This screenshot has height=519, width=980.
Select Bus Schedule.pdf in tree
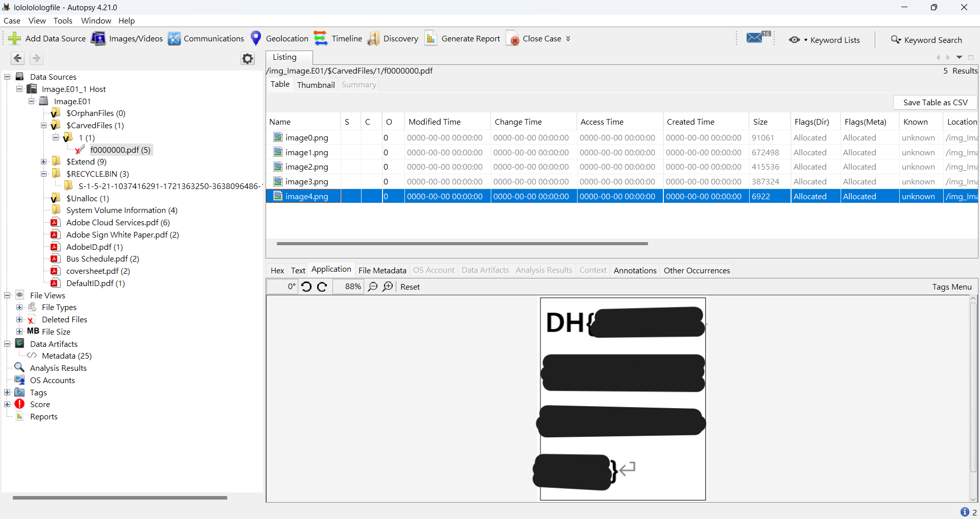coord(103,259)
